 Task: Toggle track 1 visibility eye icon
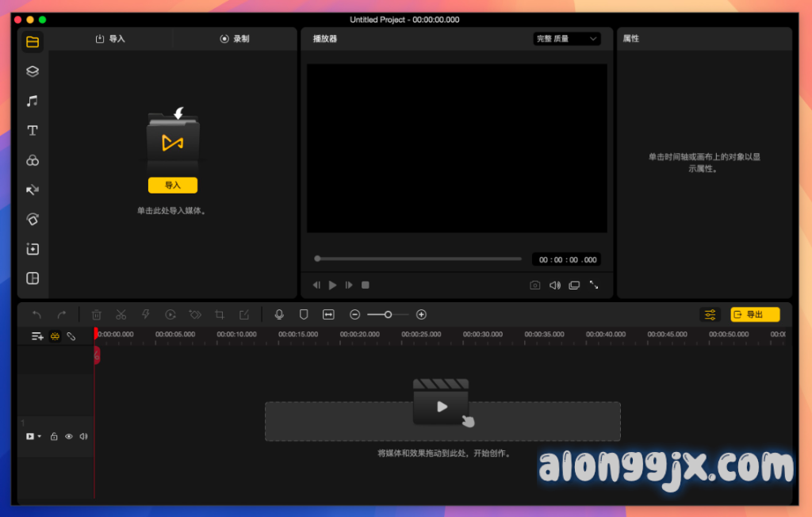click(x=69, y=436)
